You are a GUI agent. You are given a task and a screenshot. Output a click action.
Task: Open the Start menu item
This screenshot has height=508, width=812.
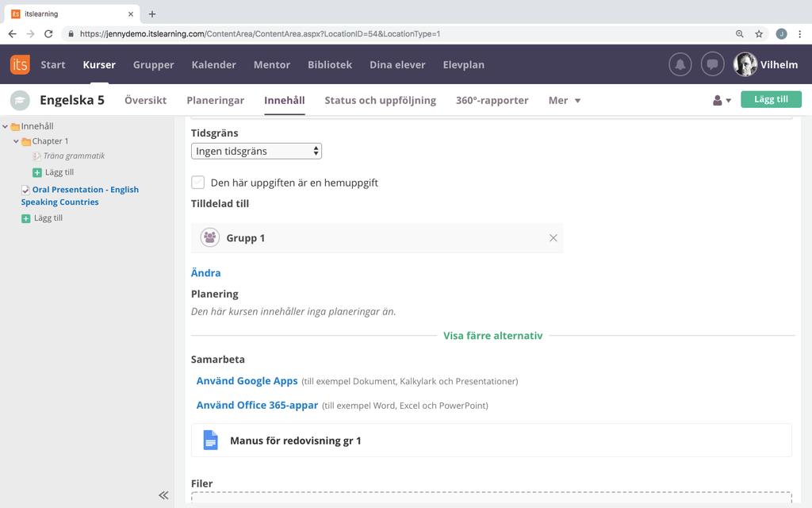click(x=53, y=65)
